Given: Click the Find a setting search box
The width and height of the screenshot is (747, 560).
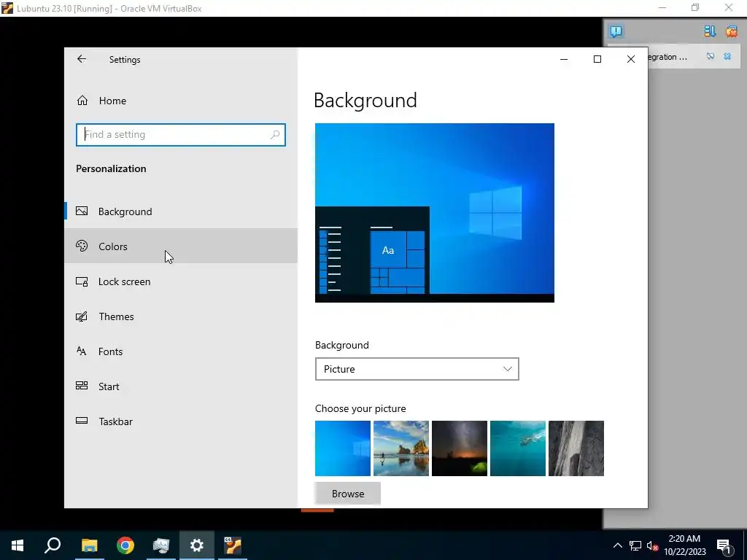Looking at the screenshot, I should pyautogui.click(x=181, y=135).
